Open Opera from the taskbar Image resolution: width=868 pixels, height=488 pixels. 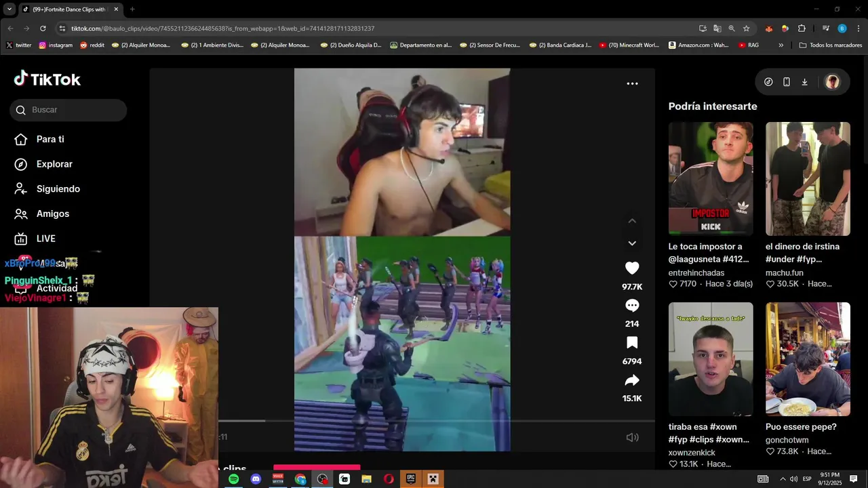(x=389, y=479)
